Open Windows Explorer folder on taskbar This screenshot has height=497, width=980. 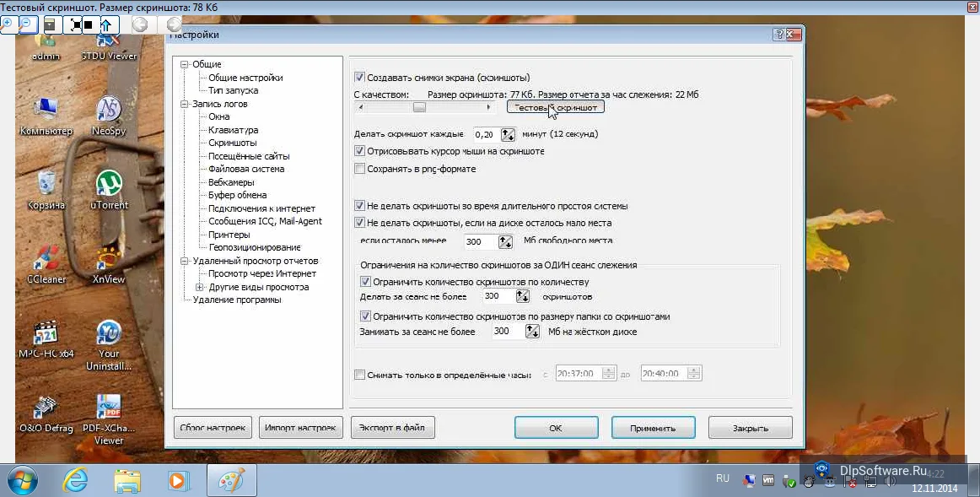[x=127, y=481]
